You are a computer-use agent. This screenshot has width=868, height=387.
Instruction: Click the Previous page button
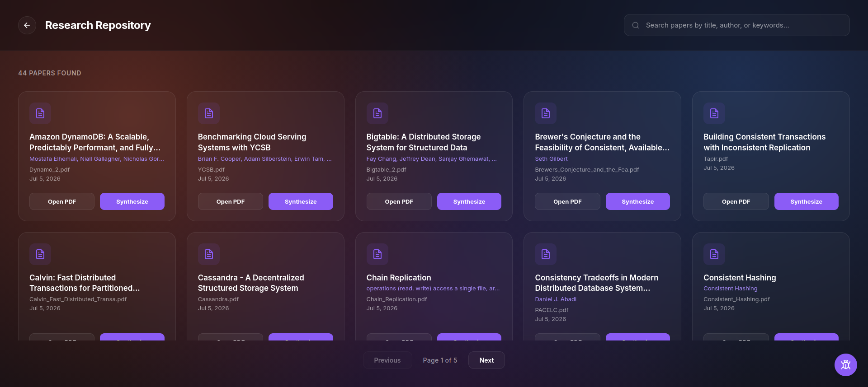pos(387,360)
